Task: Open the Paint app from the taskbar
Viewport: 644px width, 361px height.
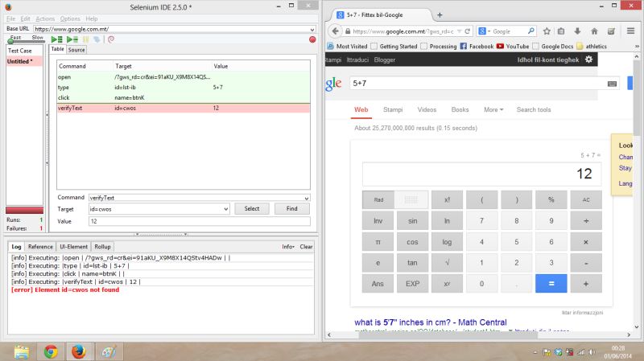Action: click(x=109, y=351)
